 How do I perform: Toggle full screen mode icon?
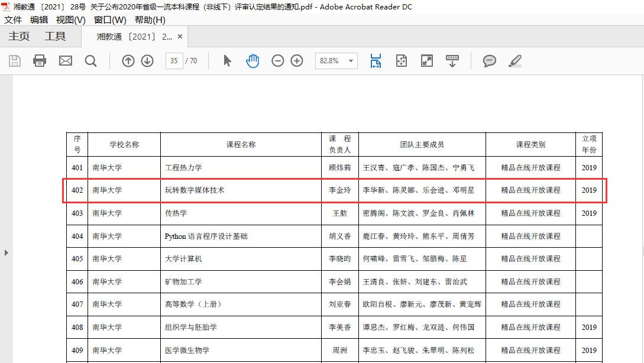click(x=427, y=61)
